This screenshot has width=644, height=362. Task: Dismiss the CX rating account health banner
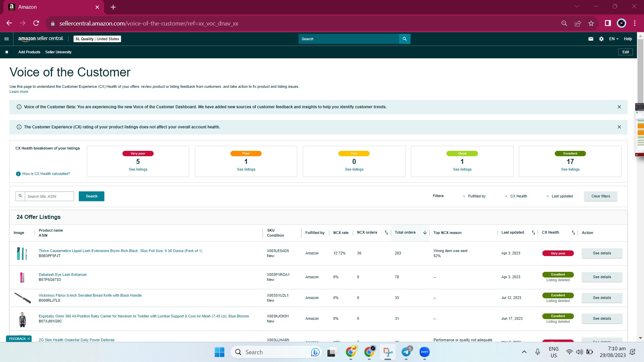(619, 127)
